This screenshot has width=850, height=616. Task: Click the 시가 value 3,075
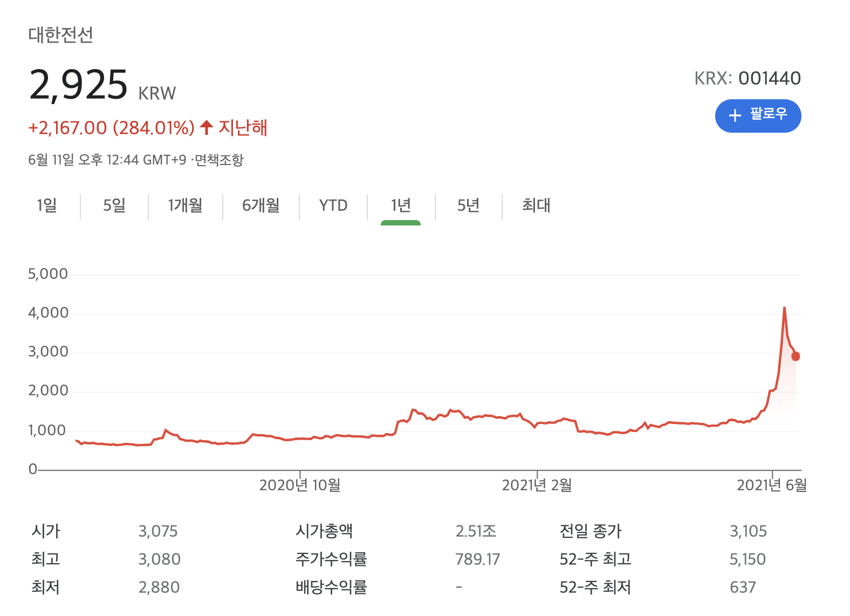(x=158, y=531)
